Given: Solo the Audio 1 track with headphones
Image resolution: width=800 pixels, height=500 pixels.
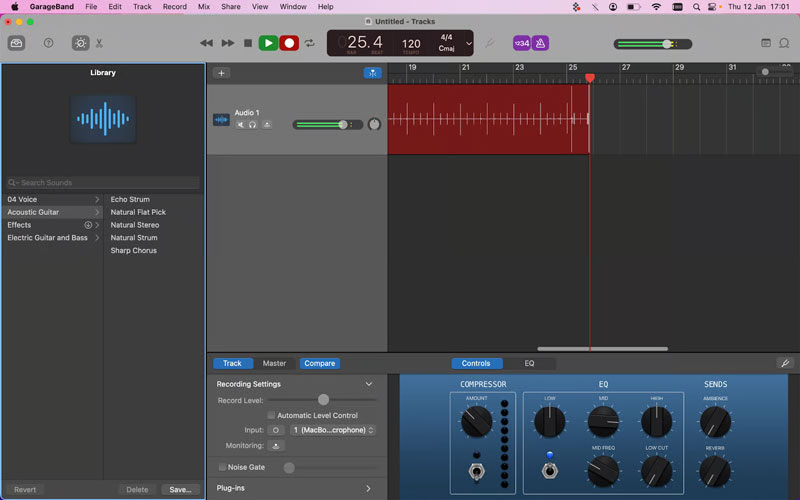Looking at the screenshot, I should pos(253,124).
